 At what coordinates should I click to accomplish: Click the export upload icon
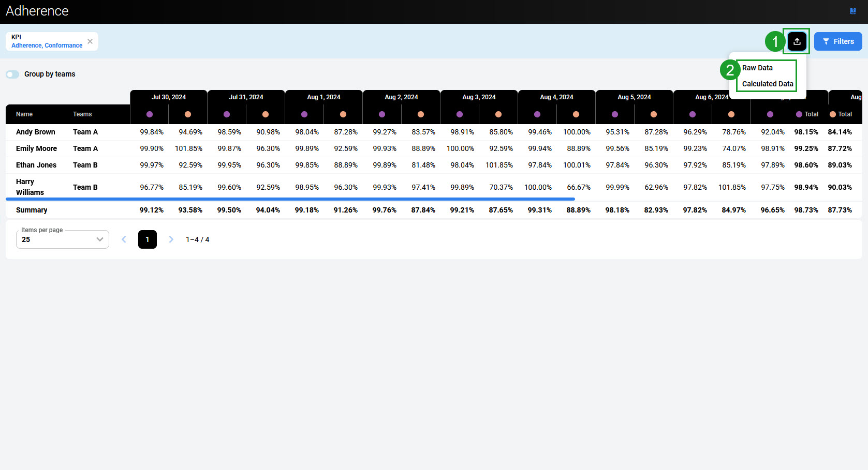[x=797, y=41]
